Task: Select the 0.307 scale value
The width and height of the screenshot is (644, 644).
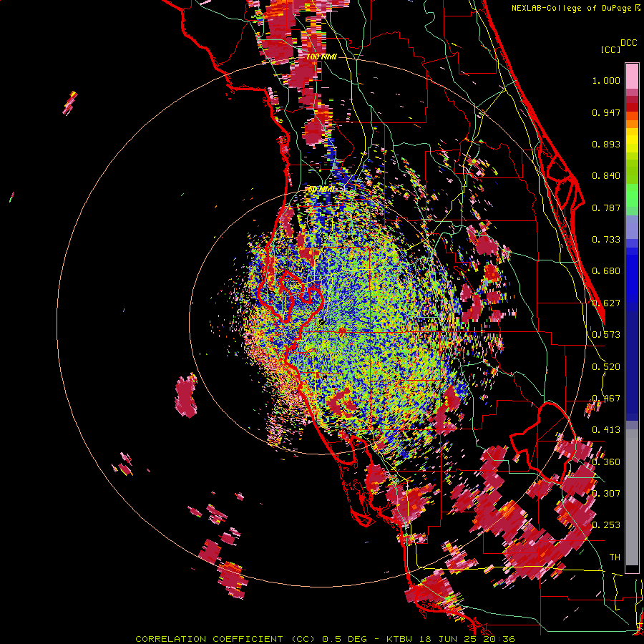Action: [x=606, y=494]
